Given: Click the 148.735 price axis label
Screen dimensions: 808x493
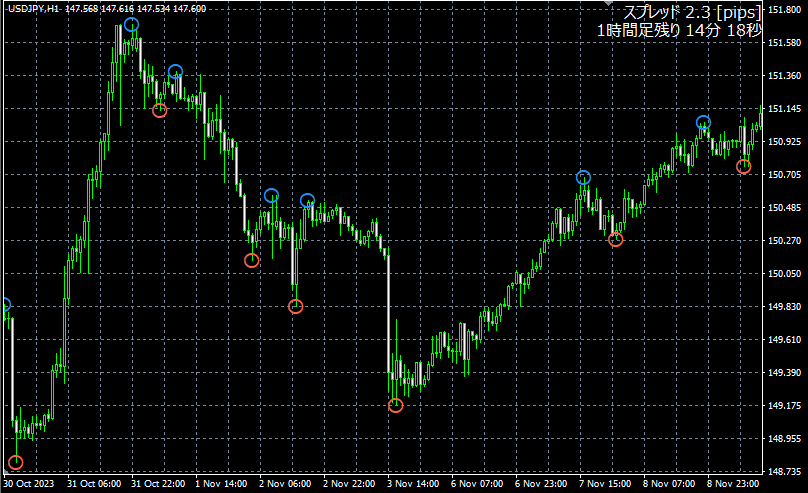Looking at the screenshot, I should [784, 471].
